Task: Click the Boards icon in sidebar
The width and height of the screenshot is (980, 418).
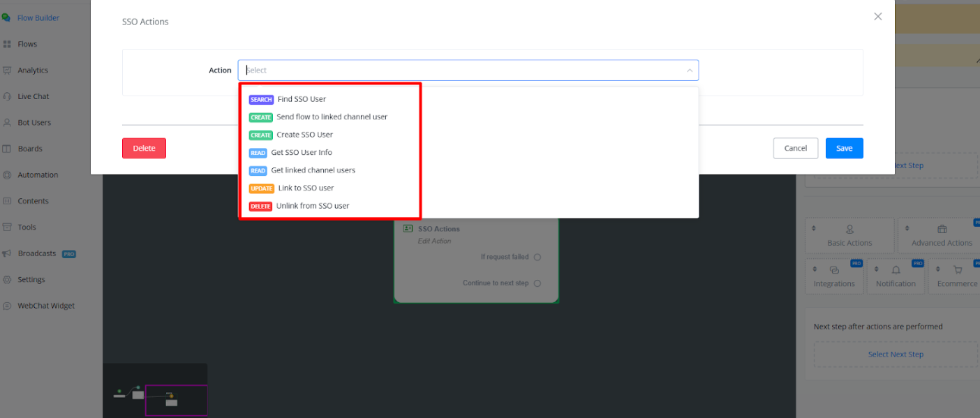Action: 7,149
